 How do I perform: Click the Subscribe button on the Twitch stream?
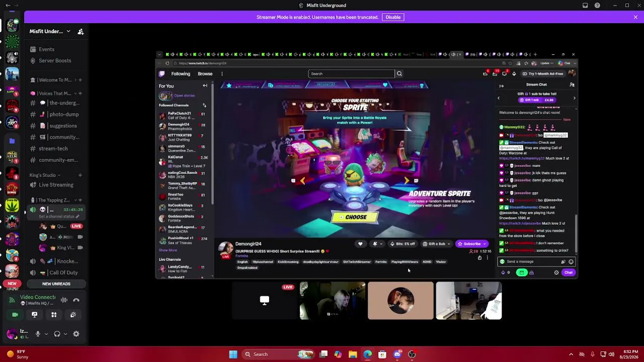tap(472, 244)
